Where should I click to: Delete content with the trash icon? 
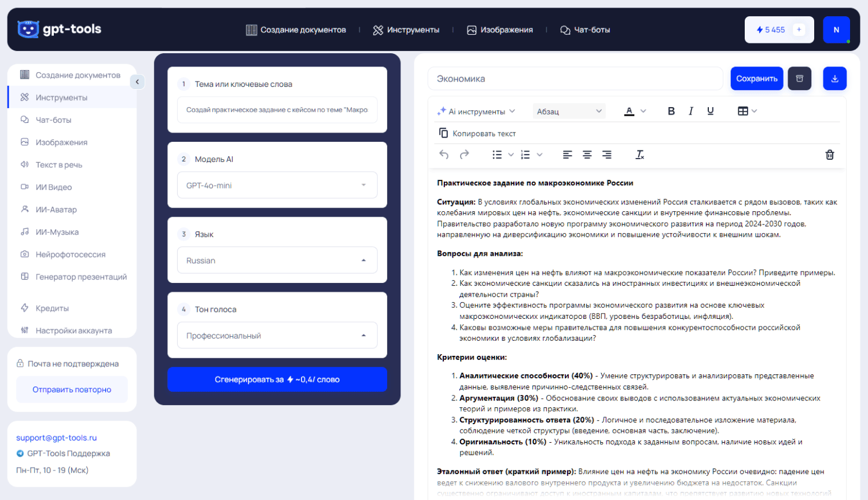tap(829, 155)
